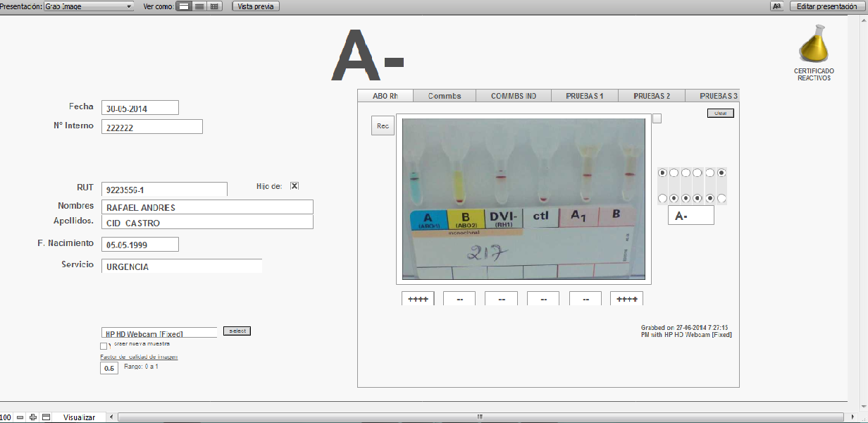
Task: Click the Aa formatting bar icon
Action: tap(776, 6)
